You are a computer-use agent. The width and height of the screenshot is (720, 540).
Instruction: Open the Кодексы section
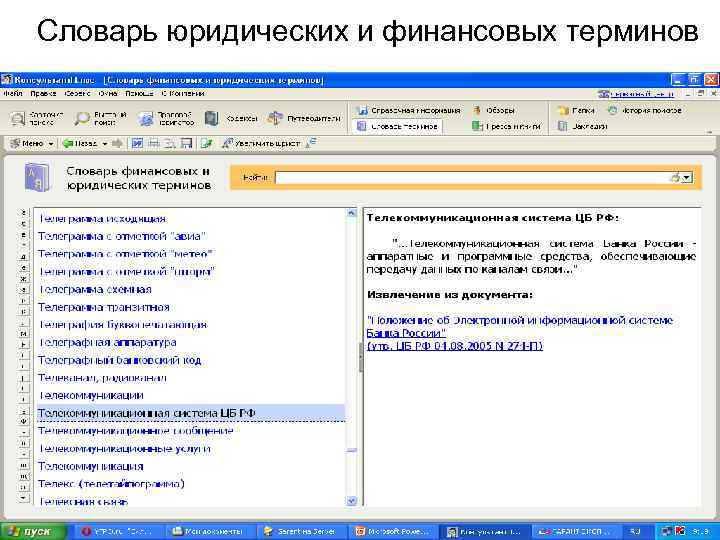point(231,118)
